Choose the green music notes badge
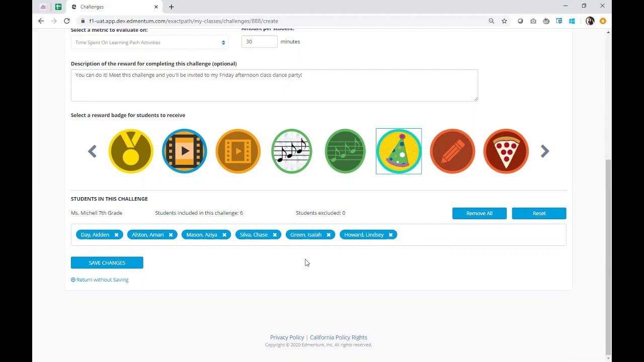 pos(345,151)
